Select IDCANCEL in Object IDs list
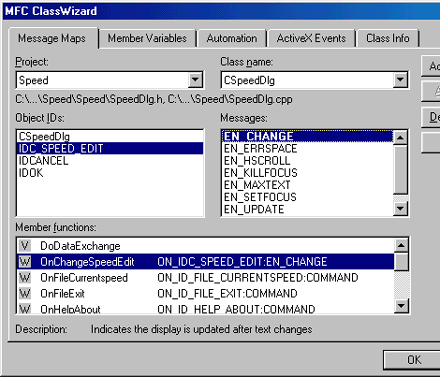440x377 pixels. pos(110,161)
